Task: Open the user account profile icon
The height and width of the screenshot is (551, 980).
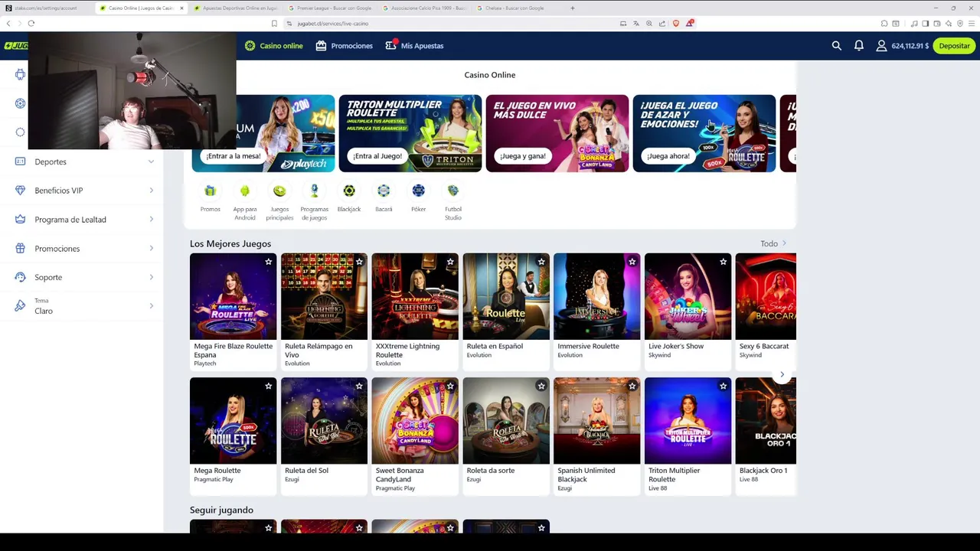Action: tap(881, 46)
